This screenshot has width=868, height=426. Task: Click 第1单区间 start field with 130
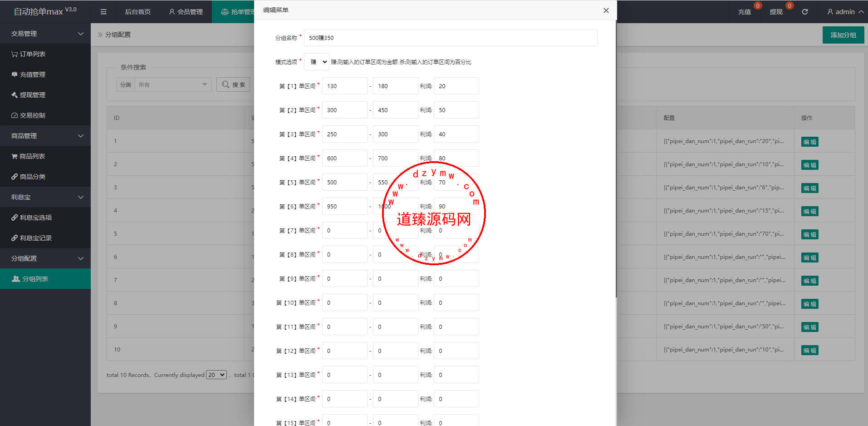pos(344,86)
